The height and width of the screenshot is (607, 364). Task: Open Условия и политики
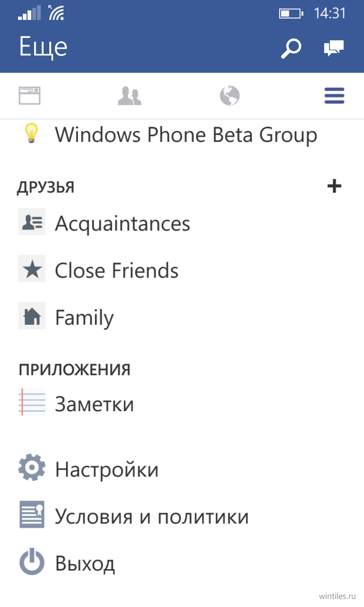(x=152, y=516)
